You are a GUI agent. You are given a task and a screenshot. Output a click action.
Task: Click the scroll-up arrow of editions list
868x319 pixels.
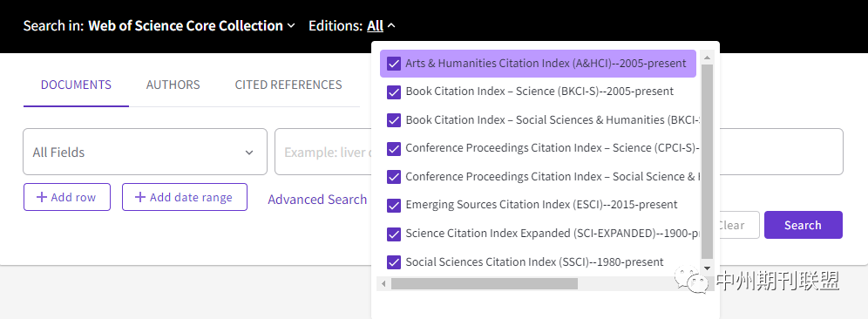(x=707, y=58)
